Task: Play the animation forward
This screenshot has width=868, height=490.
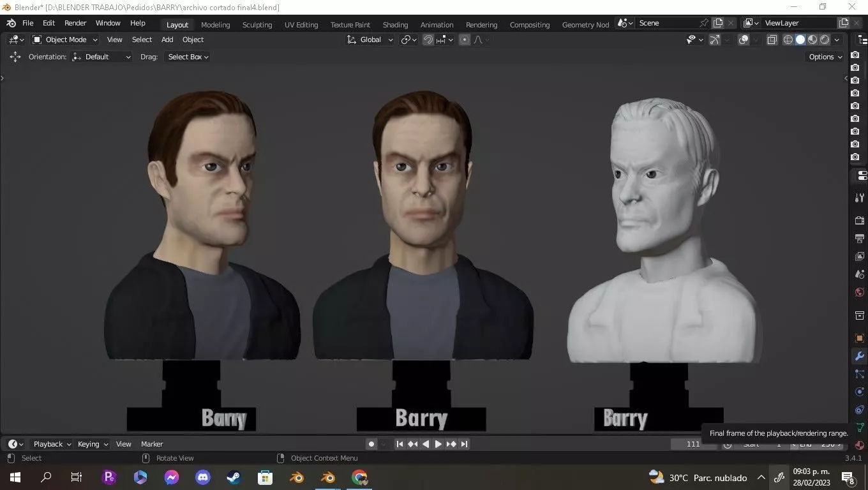Action: [438, 444]
